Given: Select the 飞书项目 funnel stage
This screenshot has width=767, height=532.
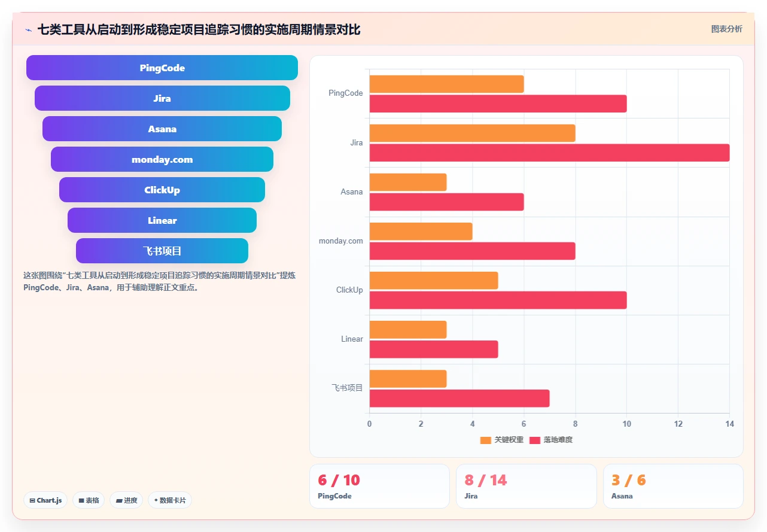Looking at the screenshot, I should [x=162, y=251].
